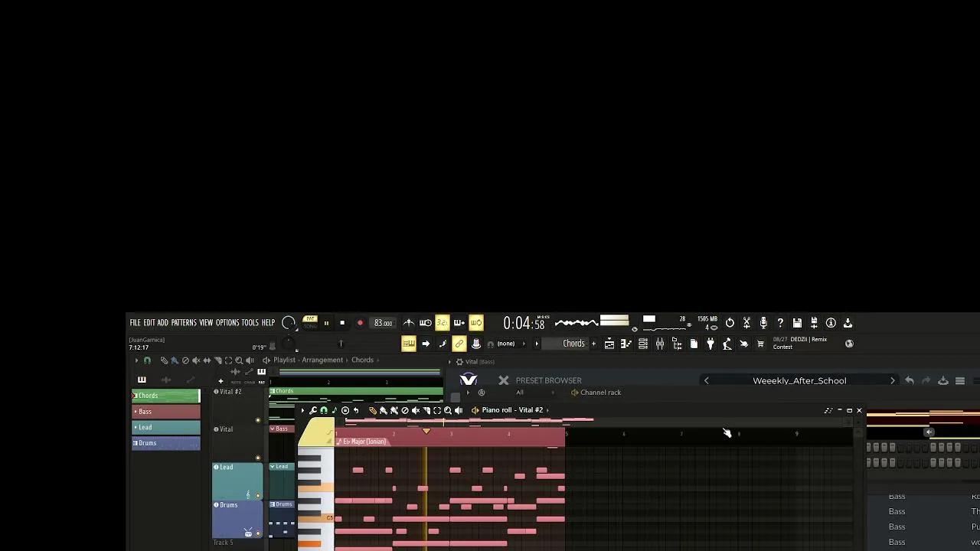The height and width of the screenshot is (551, 980).
Task: Mute the Drums playlist track
Action: click(x=258, y=533)
